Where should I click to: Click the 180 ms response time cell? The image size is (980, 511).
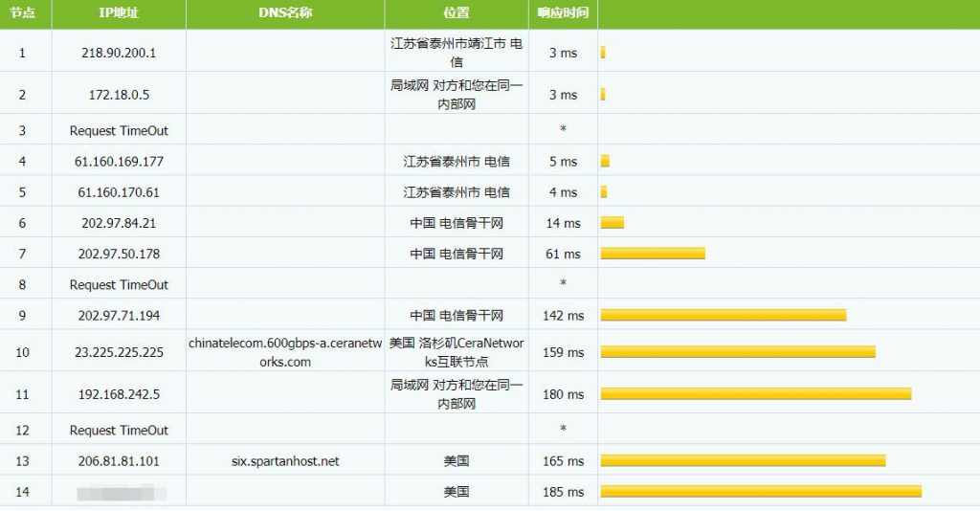563,394
